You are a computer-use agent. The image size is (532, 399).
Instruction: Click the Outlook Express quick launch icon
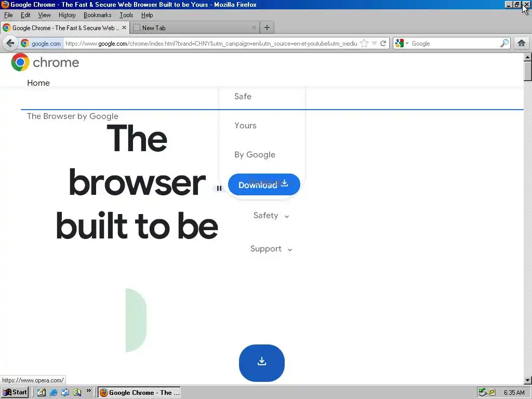pos(65,393)
